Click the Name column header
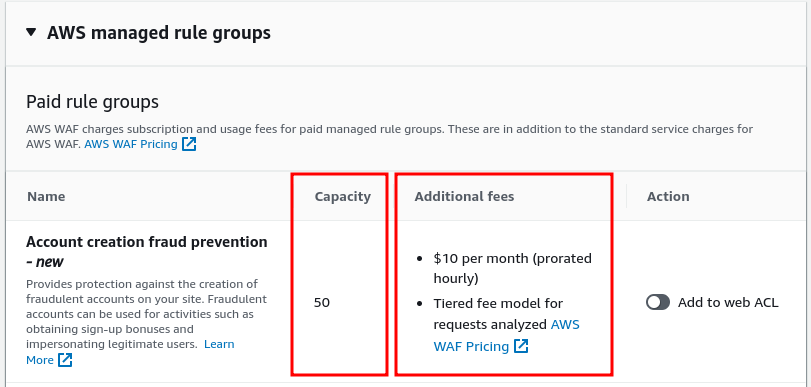 point(46,197)
